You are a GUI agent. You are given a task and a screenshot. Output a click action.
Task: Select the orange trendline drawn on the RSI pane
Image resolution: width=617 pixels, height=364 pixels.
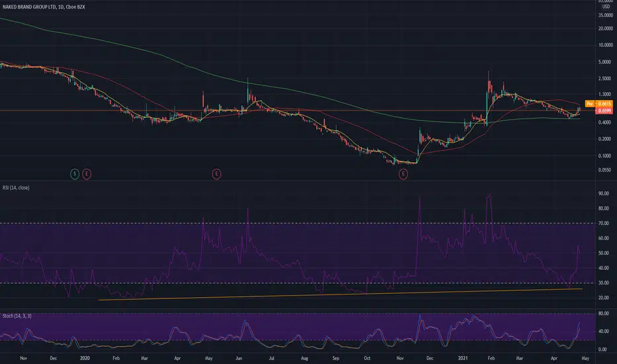pyautogui.click(x=340, y=295)
